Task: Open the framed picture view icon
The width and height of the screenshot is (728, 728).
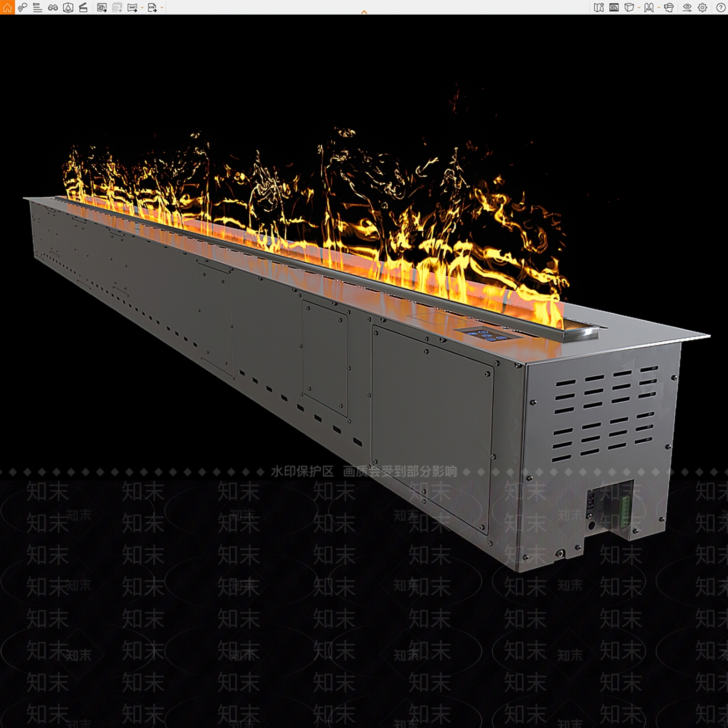Action: (x=614, y=7)
